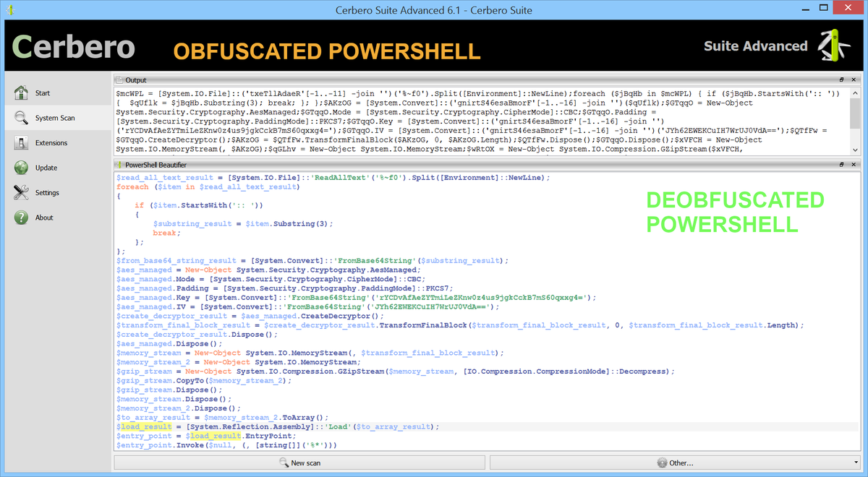Click the Suite Advanced label
This screenshot has height=477, width=868.
point(755,46)
